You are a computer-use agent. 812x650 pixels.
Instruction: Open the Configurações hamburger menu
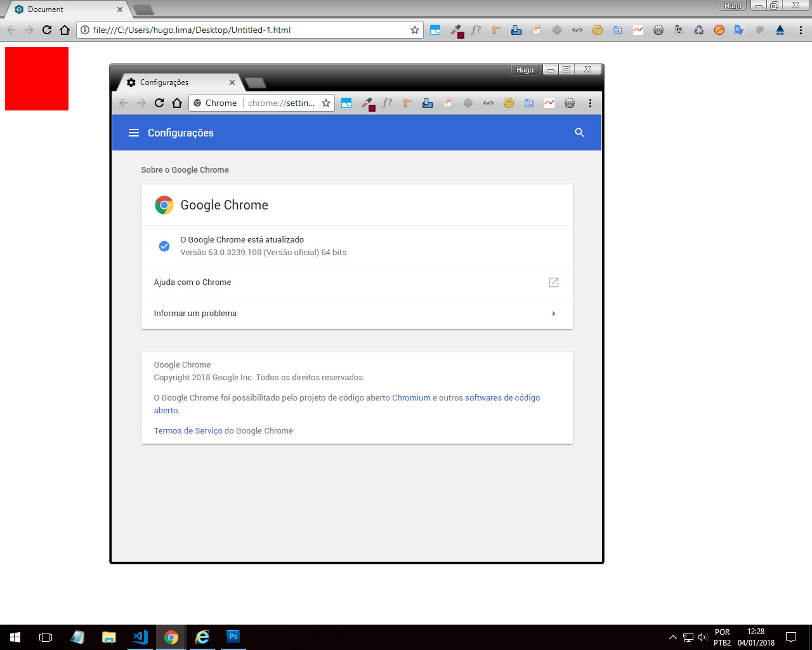[134, 133]
